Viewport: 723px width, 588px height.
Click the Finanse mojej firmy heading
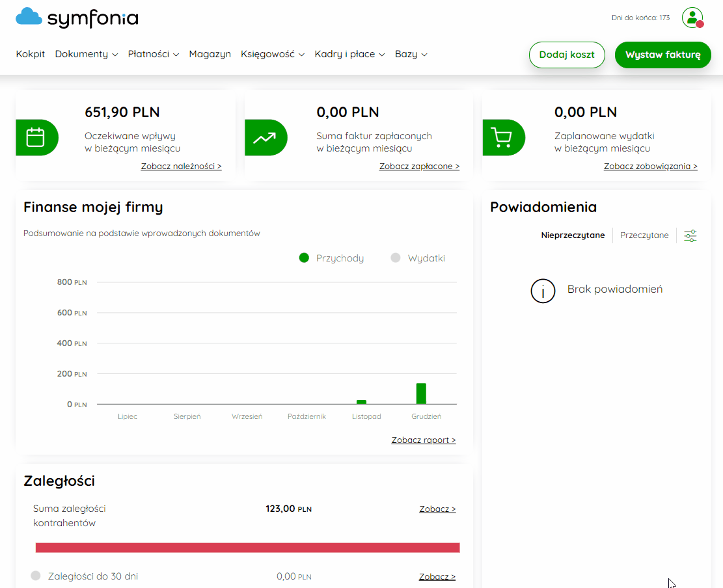click(93, 207)
